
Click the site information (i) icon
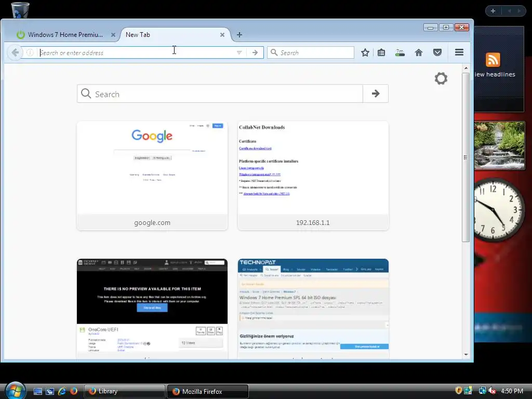[x=30, y=52]
